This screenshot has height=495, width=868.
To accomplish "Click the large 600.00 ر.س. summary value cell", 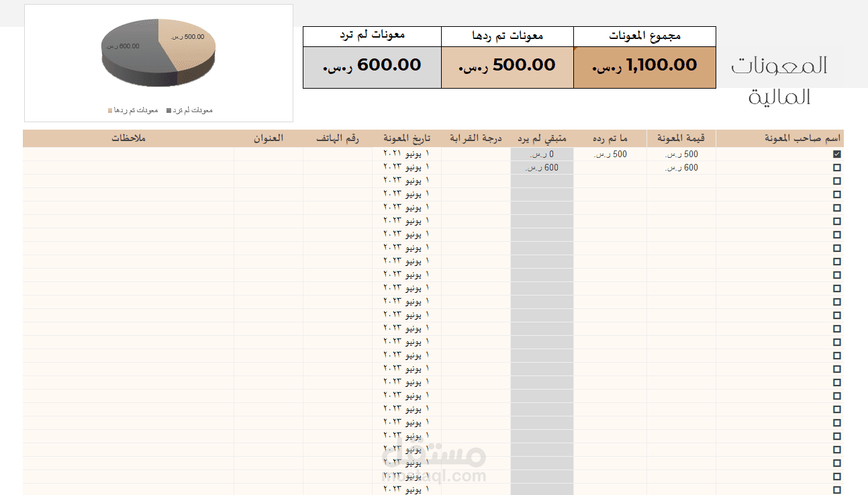I will point(372,67).
